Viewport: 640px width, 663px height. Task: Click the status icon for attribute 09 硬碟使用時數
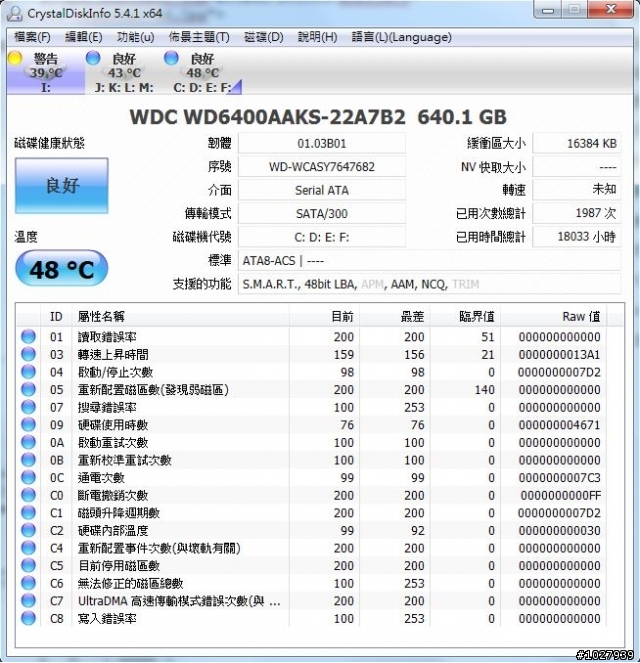[x=28, y=425]
